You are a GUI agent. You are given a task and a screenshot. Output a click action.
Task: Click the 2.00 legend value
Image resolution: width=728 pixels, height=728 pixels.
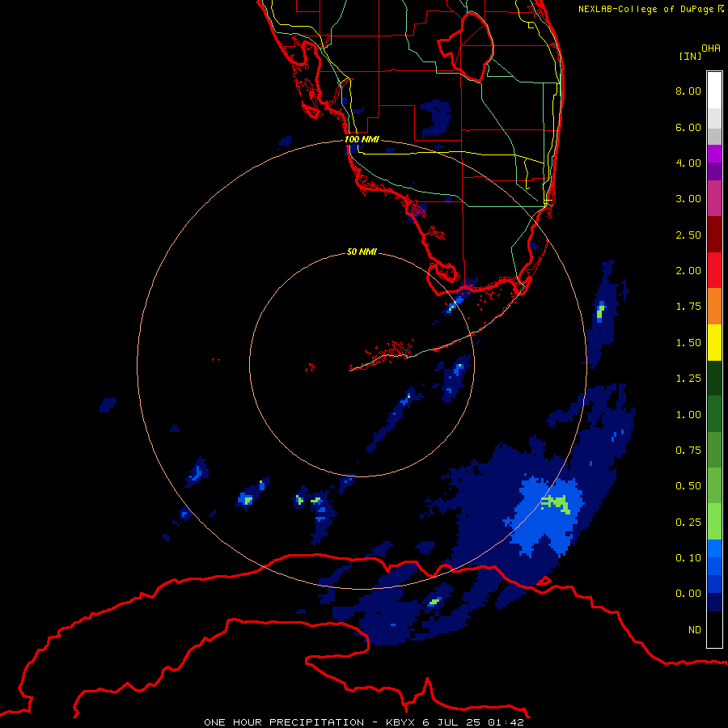[x=688, y=271]
